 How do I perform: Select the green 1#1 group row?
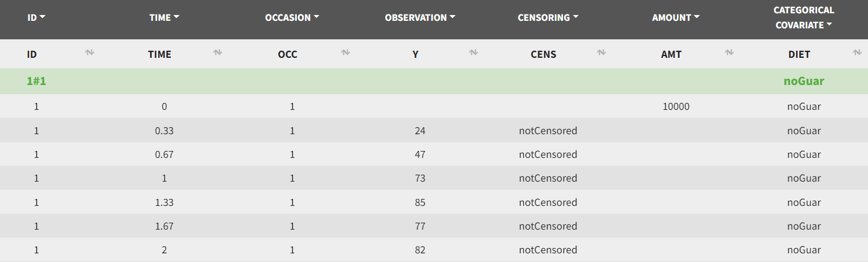coord(36,82)
